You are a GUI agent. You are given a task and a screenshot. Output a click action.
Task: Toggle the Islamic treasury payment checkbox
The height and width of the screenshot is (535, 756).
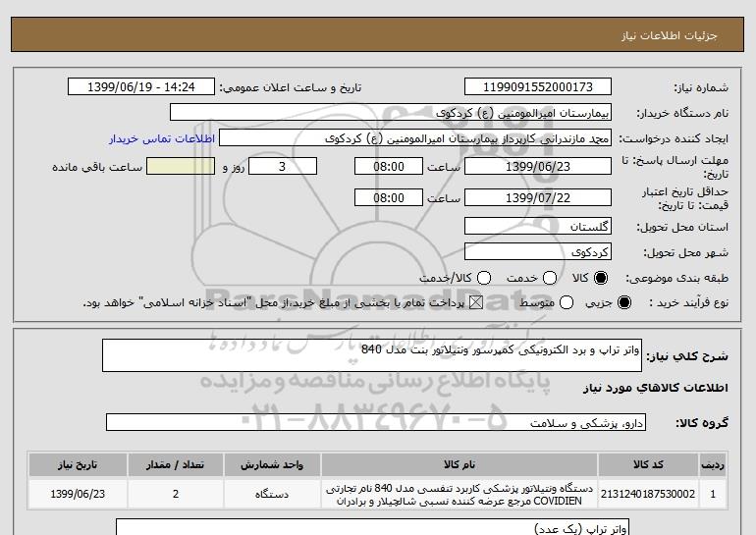[476, 302]
